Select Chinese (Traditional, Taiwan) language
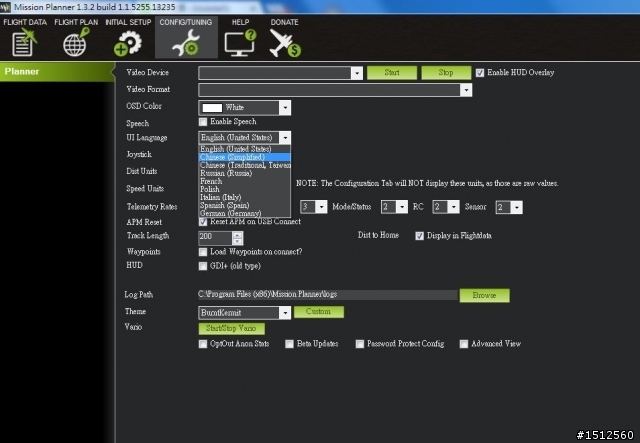This screenshot has width=640, height=443. 244,165
